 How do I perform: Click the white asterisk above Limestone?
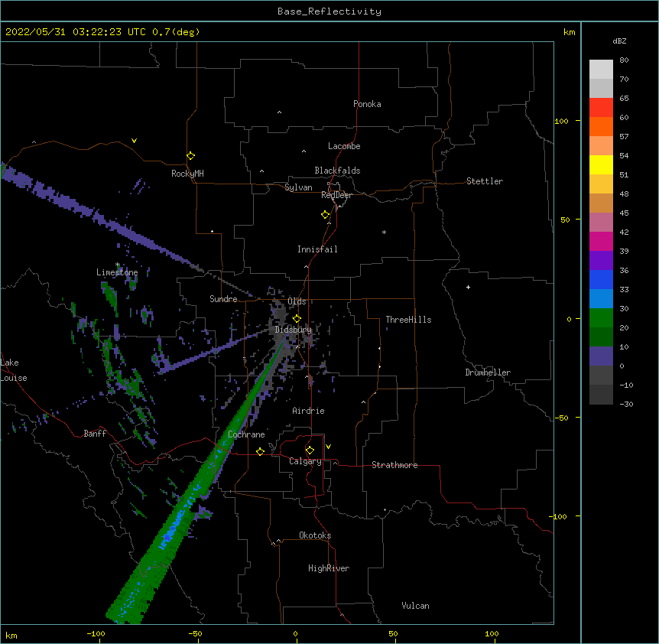pos(118,265)
